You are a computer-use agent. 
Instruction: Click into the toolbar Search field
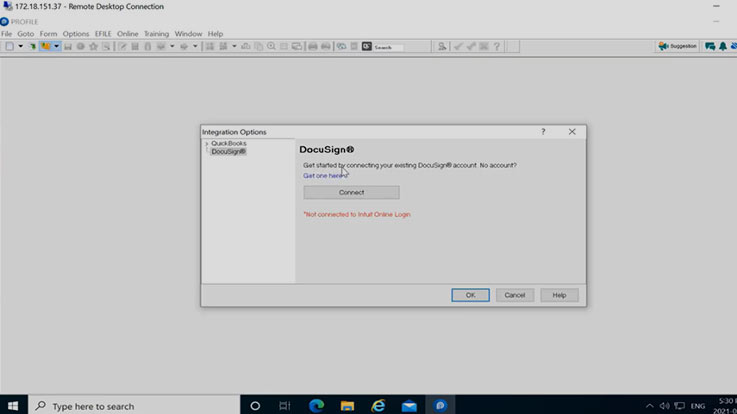pos(388,47)
